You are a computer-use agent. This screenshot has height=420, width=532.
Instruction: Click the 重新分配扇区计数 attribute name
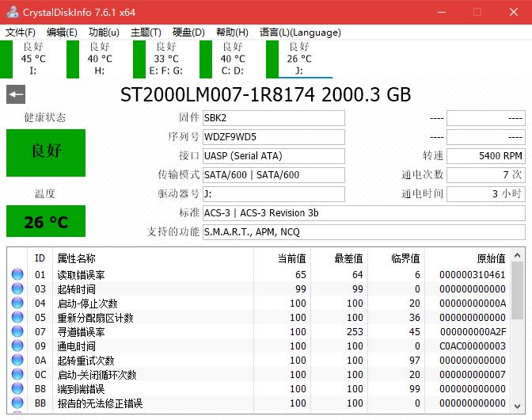(x=95, y=318)
